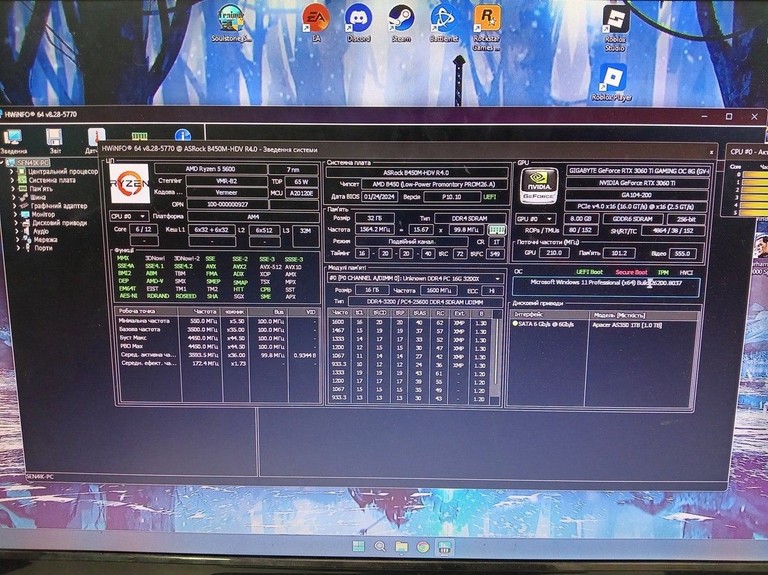Expand the Шина tree node
Screen dimensions: 768x575
point(14,197)
